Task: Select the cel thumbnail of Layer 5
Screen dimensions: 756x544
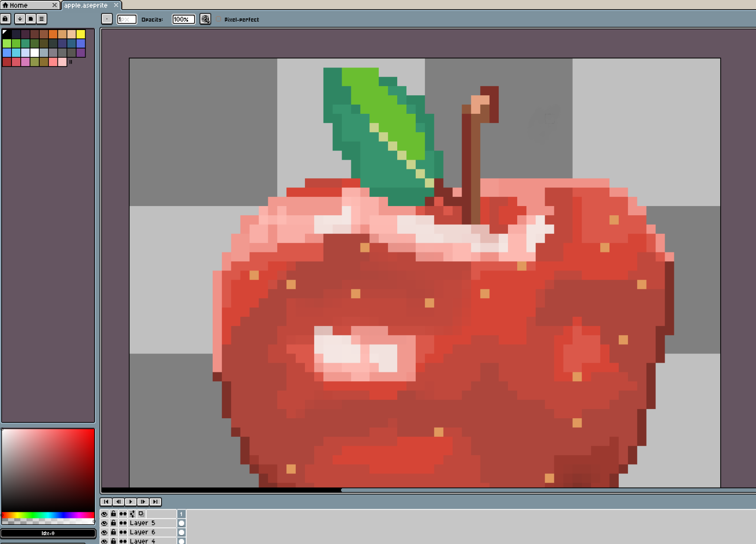Action: click(181, 523)
